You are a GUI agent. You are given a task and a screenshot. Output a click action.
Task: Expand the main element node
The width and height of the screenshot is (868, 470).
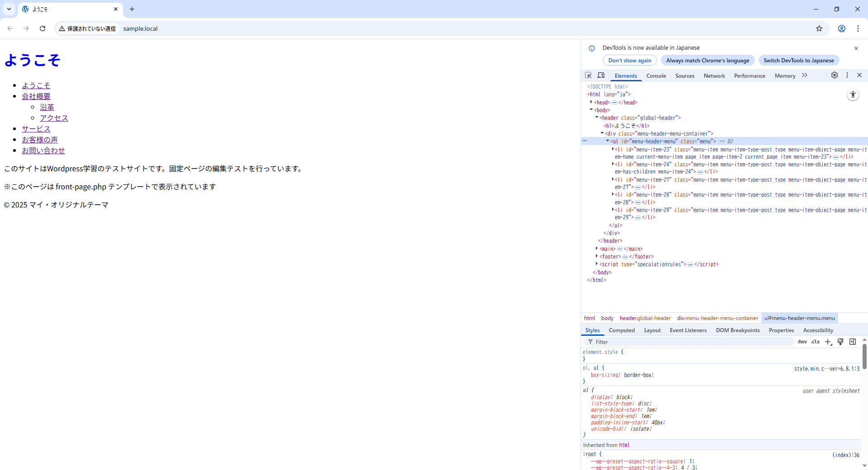pyautogui.click(x=597, y=249)
